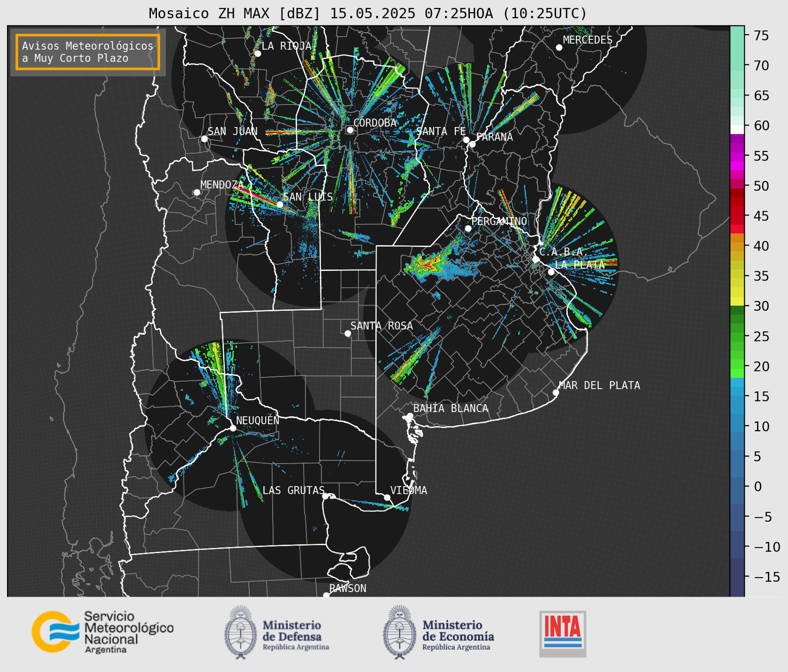Click the yellow 30 dBZ color band
Screen dimensions: 788x672
(x=737, y=302)
